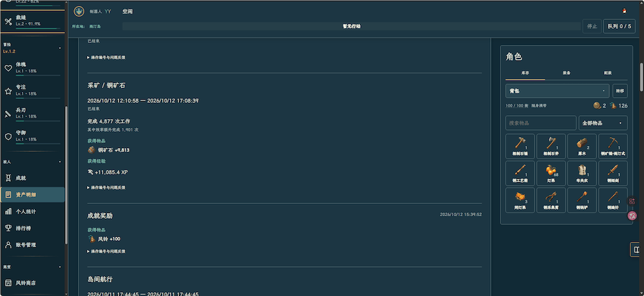Open 个人统计 via its bar chart icon
644x296 pixels.
(x=8, y=212)
